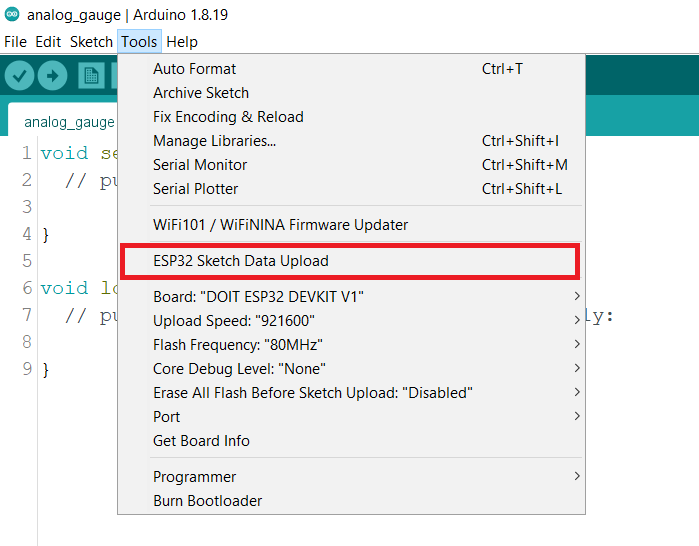Open the File menu
699x546 pixels.
pyautogui.click(x=15, y=42)
